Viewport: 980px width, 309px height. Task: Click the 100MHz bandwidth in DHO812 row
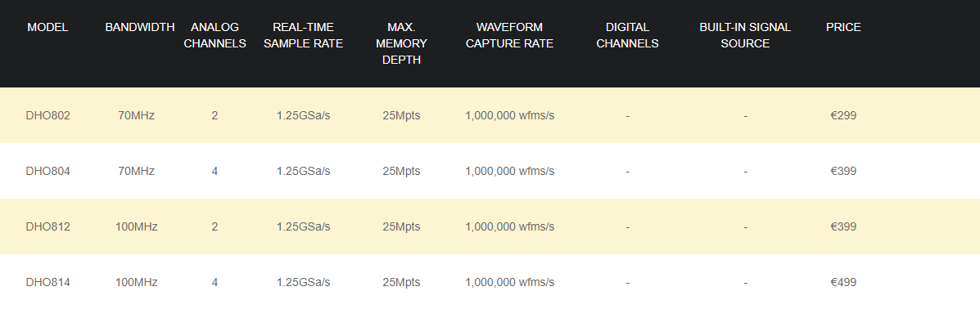tap(136, 226)
